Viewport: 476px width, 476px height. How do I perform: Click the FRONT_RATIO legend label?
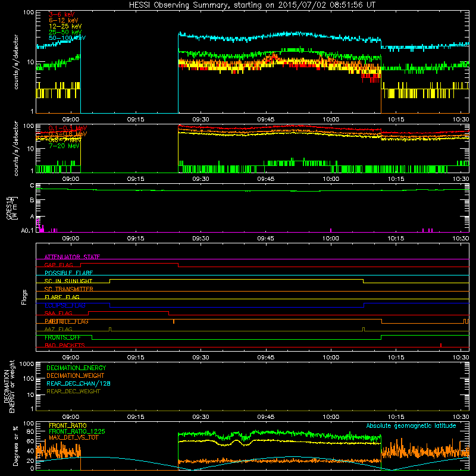tap(68, 426)
